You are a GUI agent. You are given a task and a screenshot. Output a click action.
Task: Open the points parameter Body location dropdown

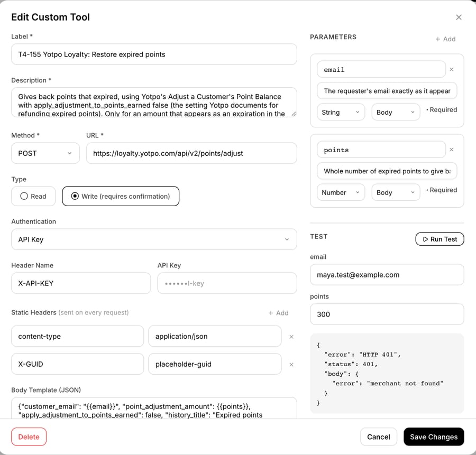click(396, 192)
